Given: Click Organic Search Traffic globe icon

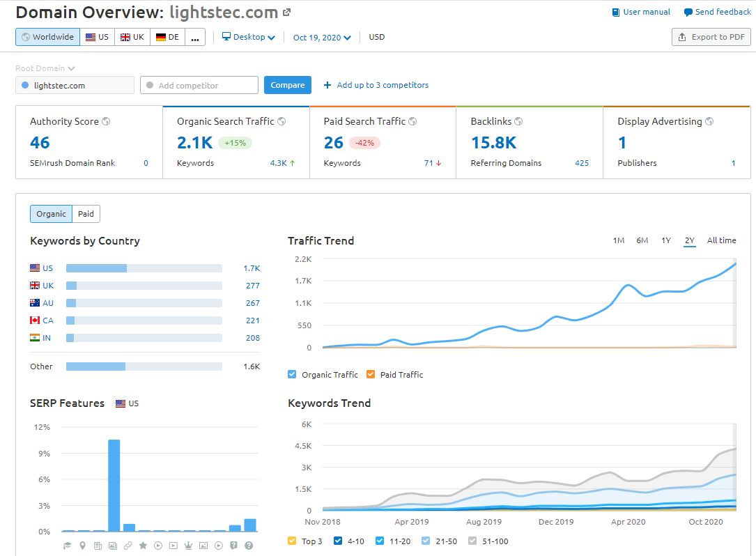Looking at the screenshot, I should (281, 121).
